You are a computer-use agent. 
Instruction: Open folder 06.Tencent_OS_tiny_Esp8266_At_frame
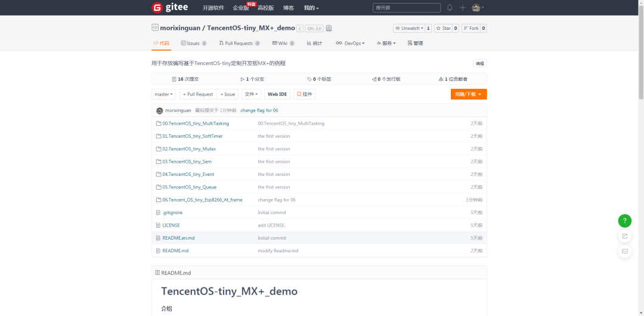click(203, 200)
